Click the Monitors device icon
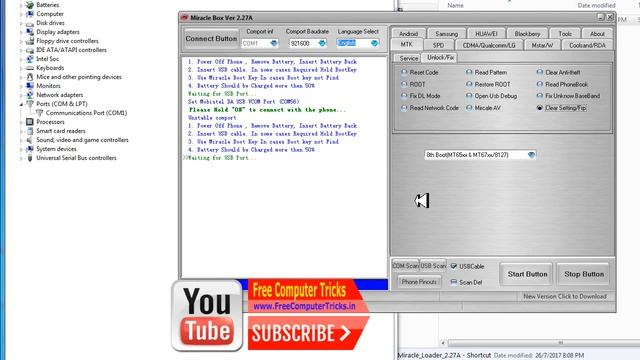 (30, 86)
